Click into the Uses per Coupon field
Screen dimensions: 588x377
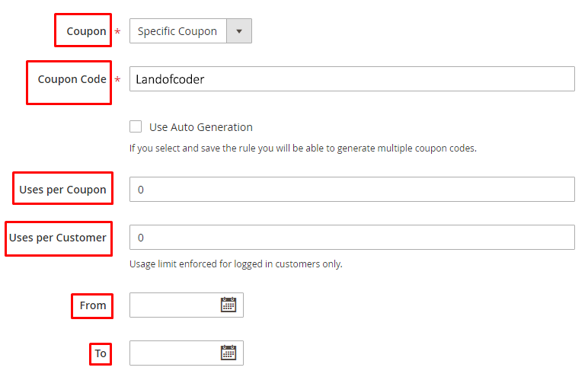pos(352,190)
